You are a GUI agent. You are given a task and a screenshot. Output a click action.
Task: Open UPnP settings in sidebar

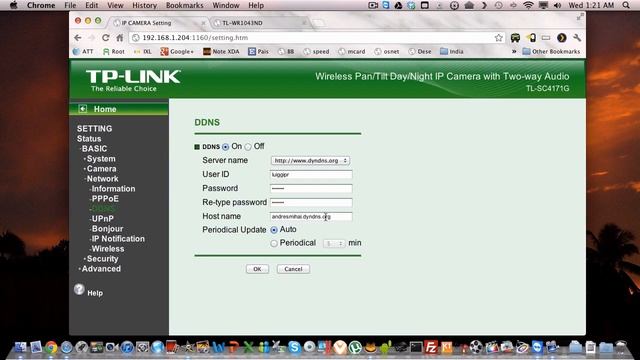[102, 219]
